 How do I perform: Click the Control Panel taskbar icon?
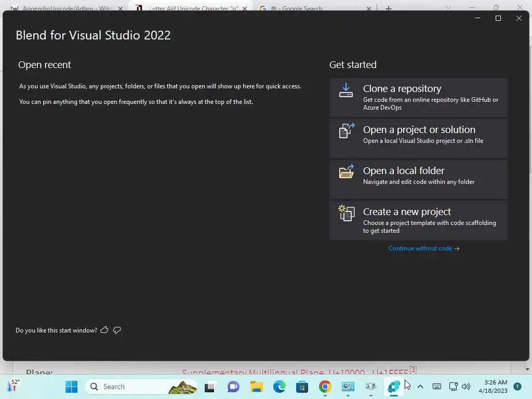(x=348, y=387)
